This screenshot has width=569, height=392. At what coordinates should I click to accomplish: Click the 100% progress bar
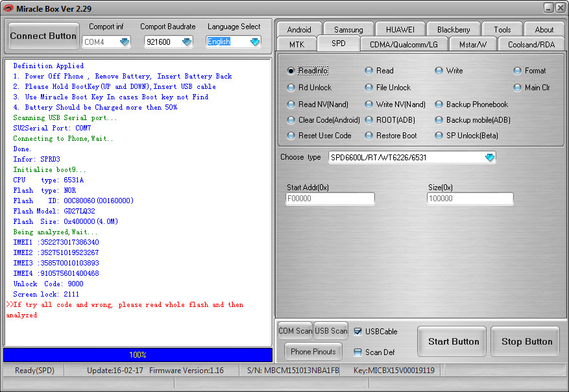click(138, 354)
